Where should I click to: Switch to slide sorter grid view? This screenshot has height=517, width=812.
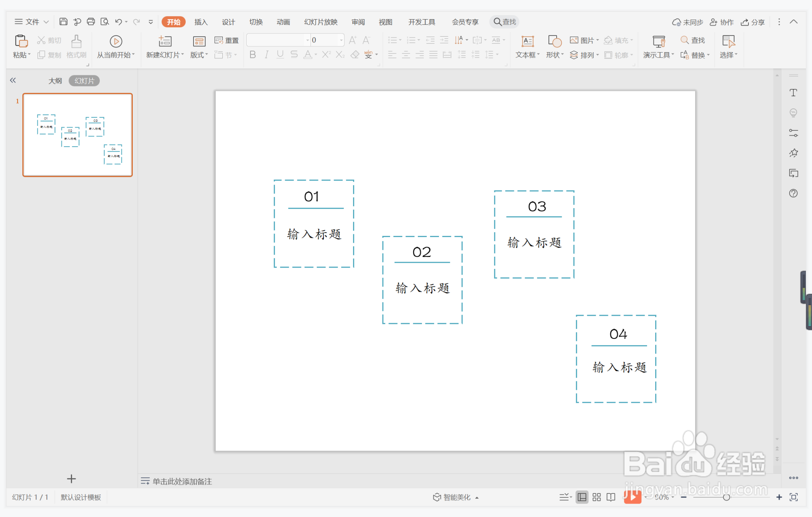pos(597,497)
